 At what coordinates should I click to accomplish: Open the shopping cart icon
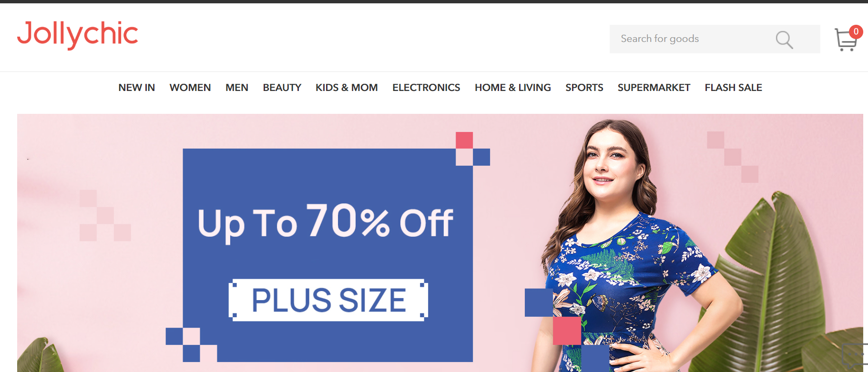tap(846, 40)
